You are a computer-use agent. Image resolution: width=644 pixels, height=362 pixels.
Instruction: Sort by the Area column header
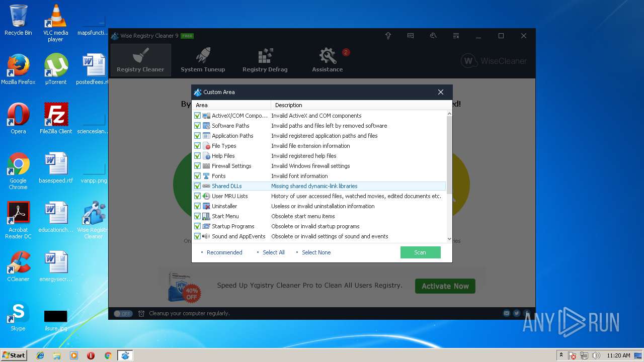[x=232, y=105]
